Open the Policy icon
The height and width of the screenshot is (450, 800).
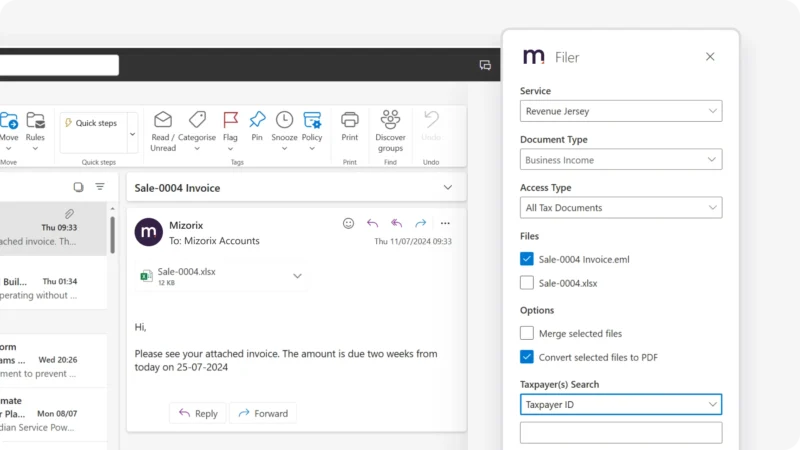click(x=312, y=119)
